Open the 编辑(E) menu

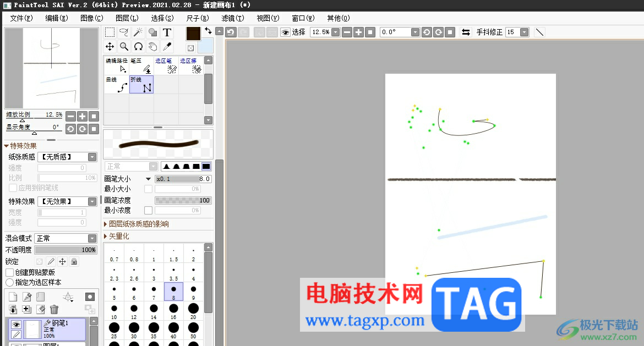pyautogui.click(x=57, y=18)
